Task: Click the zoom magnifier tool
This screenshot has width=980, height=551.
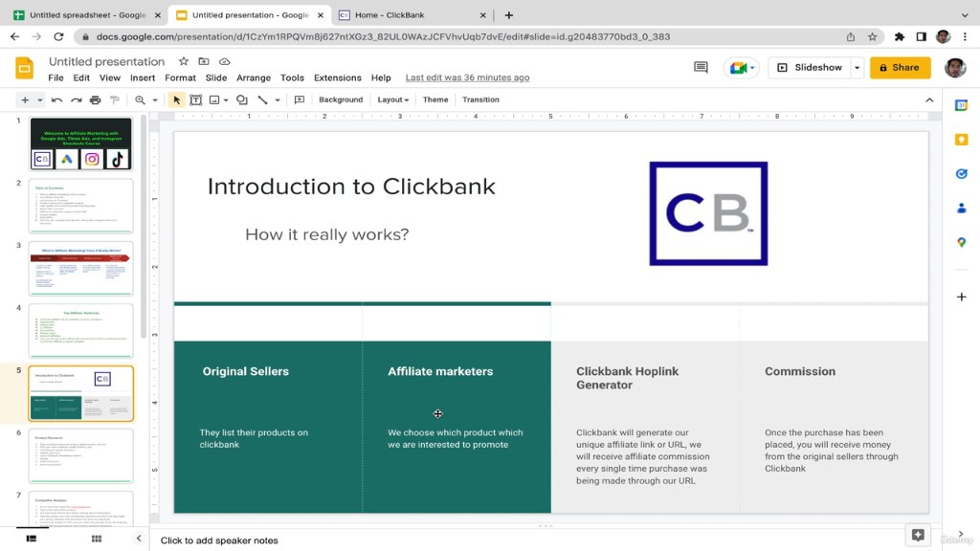Action: pos(140,99)
